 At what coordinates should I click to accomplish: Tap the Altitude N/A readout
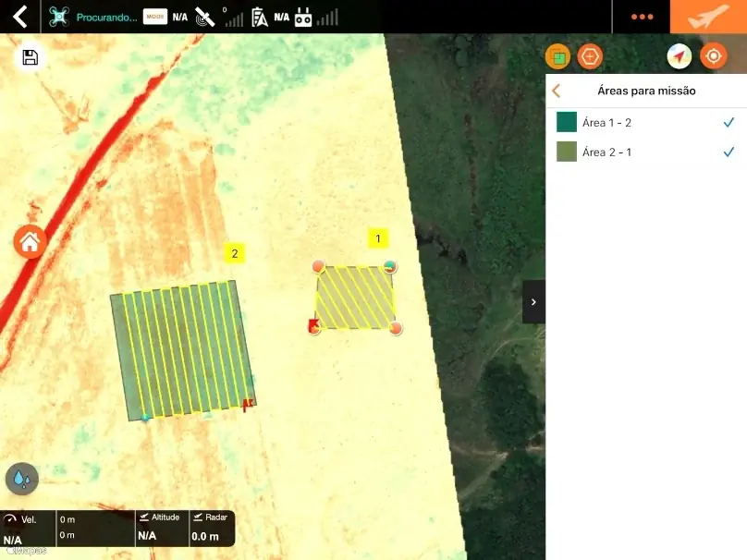[162, 528]
